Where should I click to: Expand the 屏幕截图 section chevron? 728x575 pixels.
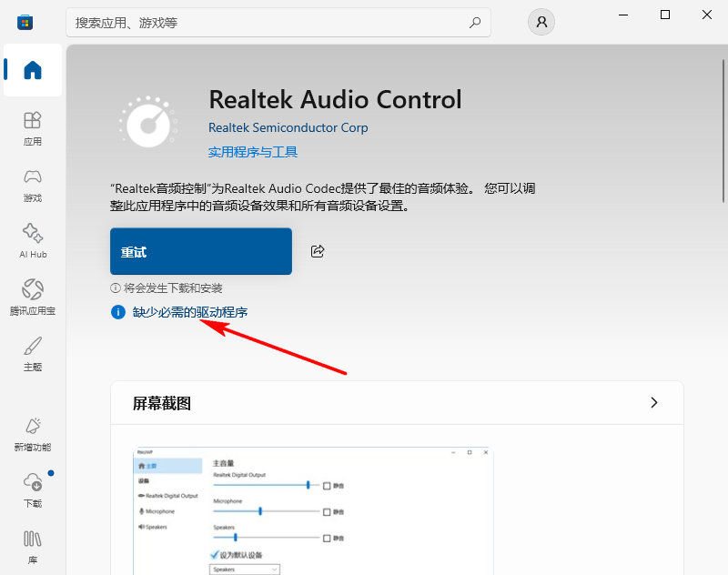653,402
